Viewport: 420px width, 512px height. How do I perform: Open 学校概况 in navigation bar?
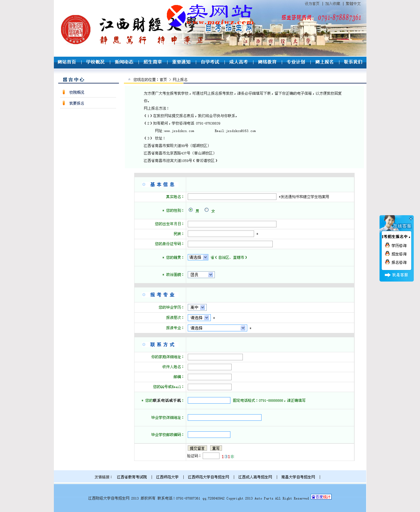[95, 62]
